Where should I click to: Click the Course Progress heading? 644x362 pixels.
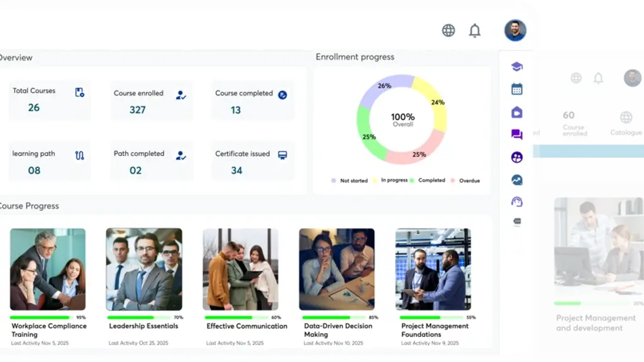tap(29, 206)
